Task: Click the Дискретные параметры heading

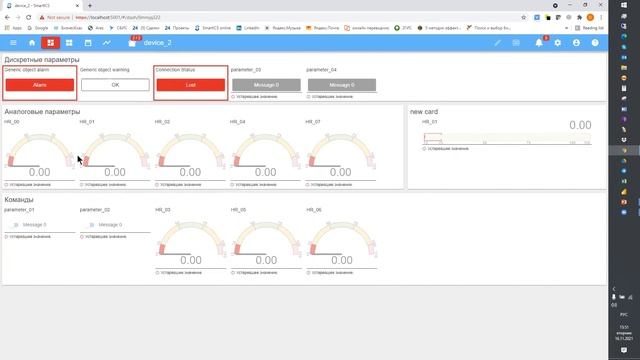Action: pyautogui.click(x=42, y=60)
